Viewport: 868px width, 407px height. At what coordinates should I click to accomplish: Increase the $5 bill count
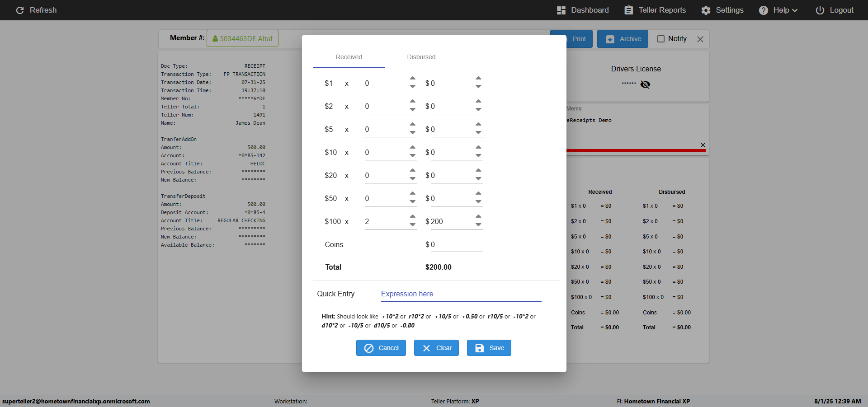[413, 124]
